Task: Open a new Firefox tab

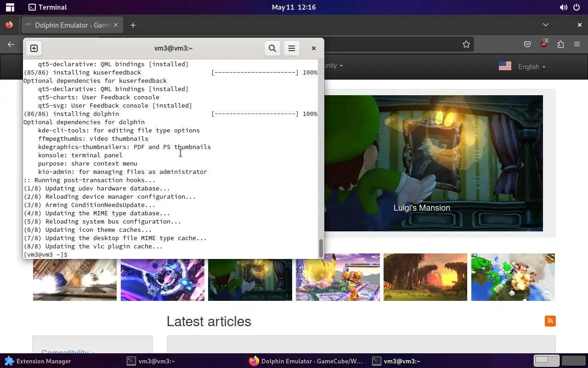Action: pos(133,25)
